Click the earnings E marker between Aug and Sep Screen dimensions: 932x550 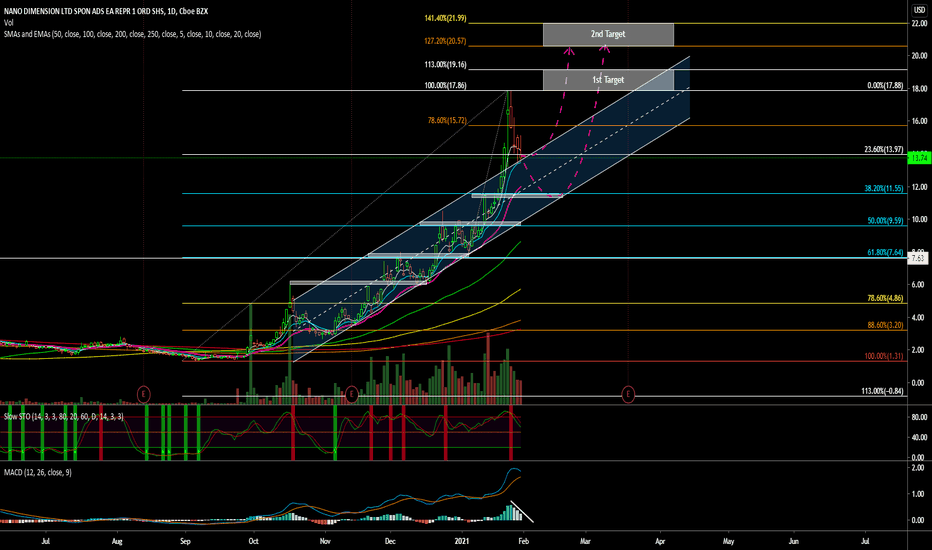coord(143,394)
